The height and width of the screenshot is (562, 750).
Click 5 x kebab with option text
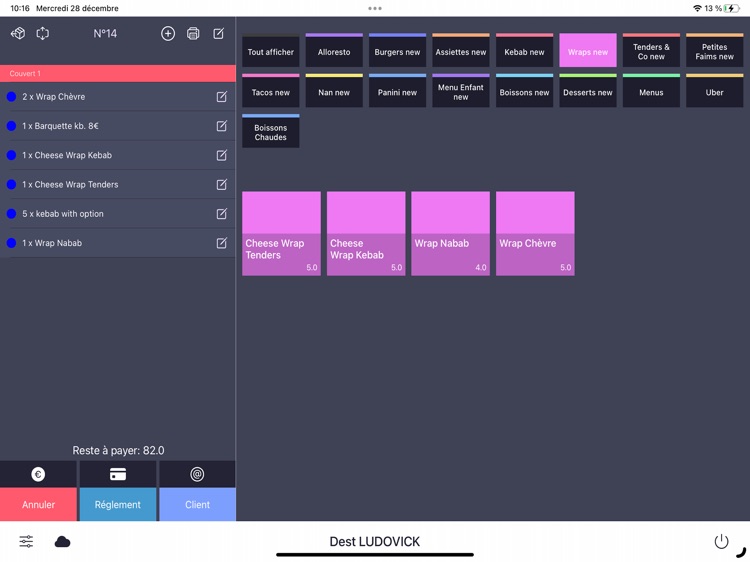tap(63, 214)
